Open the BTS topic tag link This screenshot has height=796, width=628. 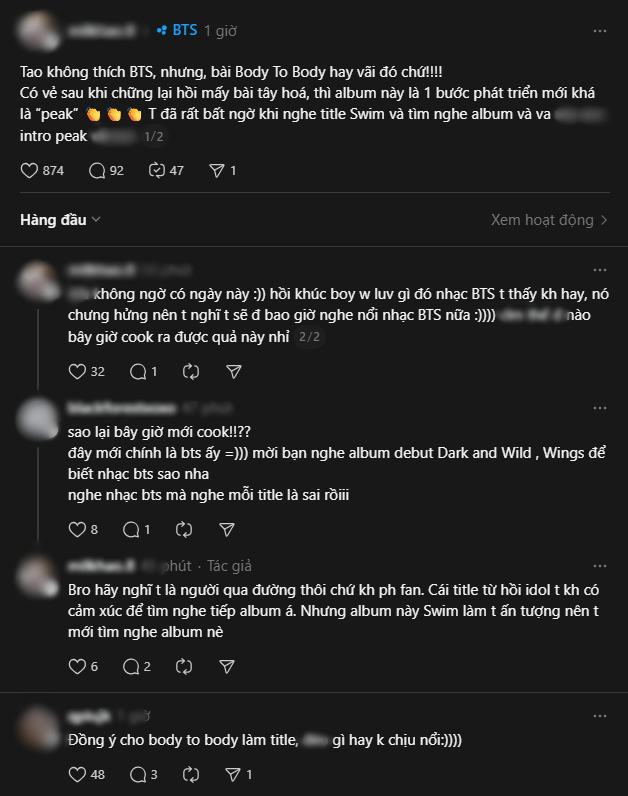179,31
